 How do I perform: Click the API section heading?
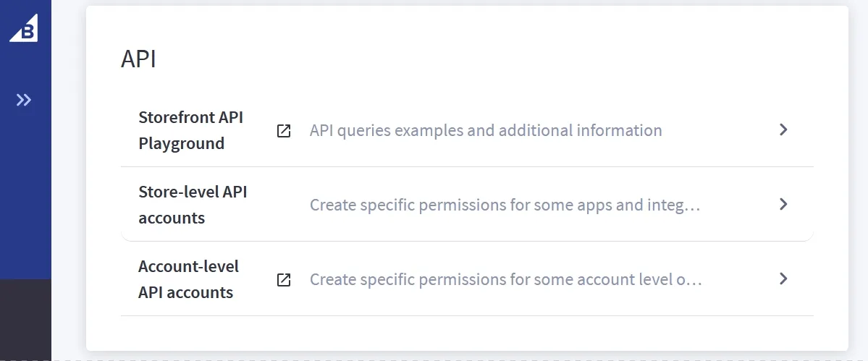138,59
